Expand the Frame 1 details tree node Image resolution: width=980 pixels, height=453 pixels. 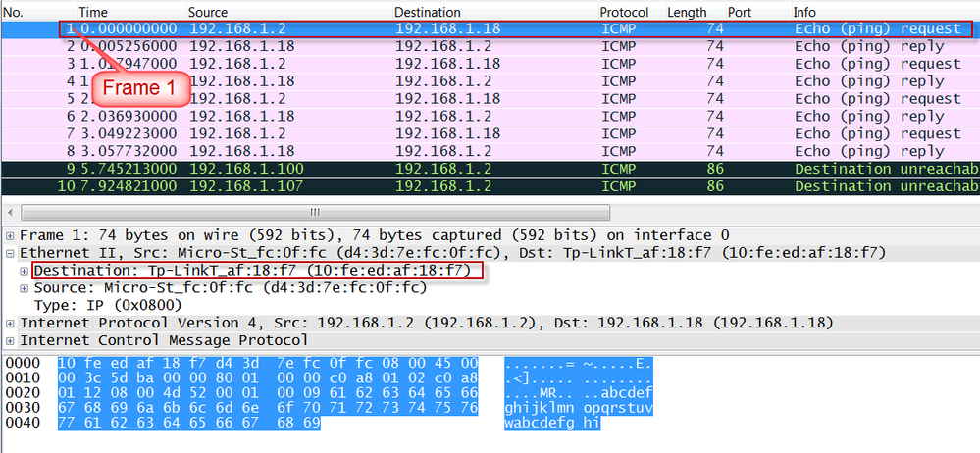tap(10, 236)
